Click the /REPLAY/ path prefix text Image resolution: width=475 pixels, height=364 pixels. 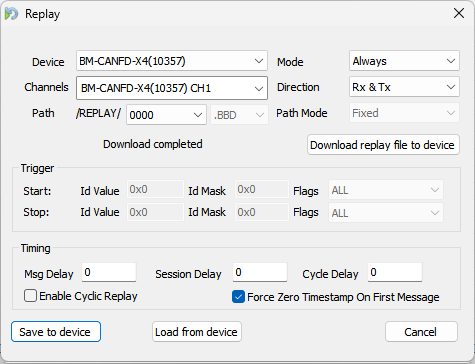coord(98,113)
